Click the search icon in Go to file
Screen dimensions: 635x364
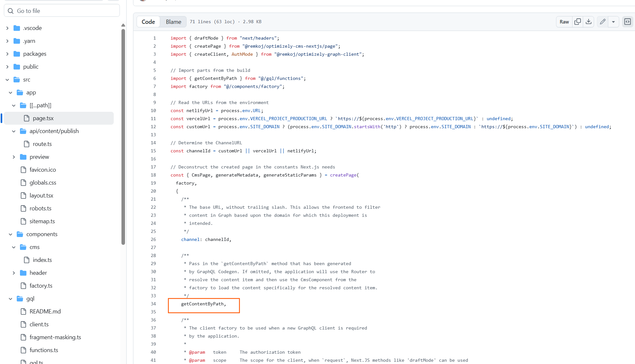11,11
